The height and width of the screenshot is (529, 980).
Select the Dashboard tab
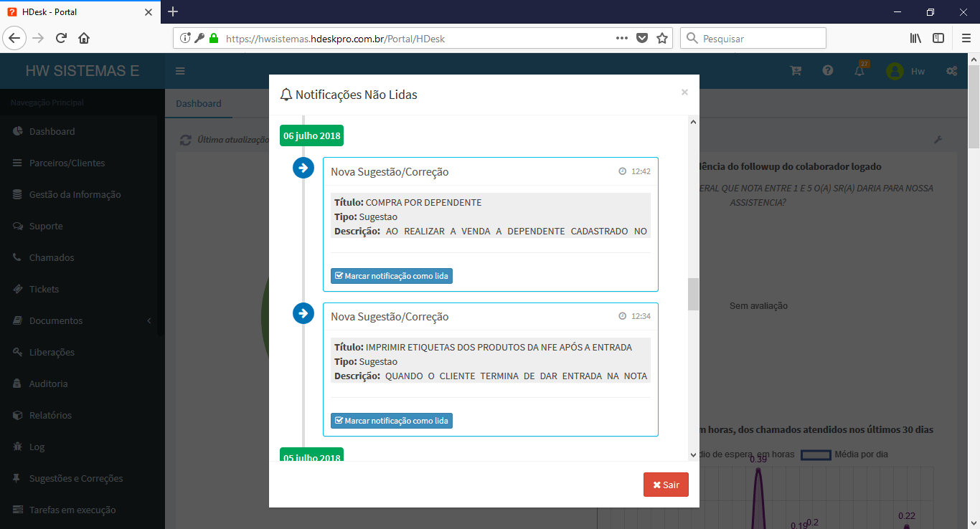tap(199, 103)
